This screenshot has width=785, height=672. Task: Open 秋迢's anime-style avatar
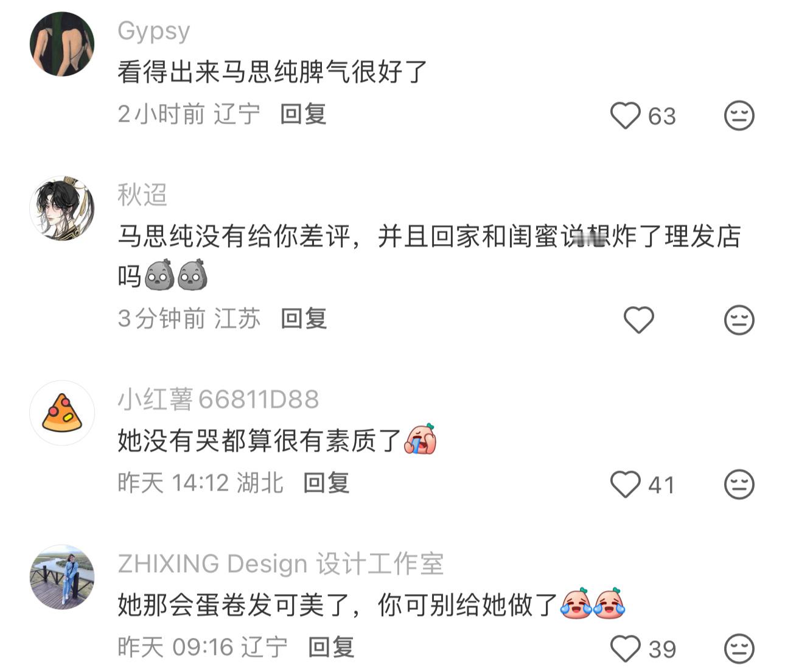[x=62, y=208]
